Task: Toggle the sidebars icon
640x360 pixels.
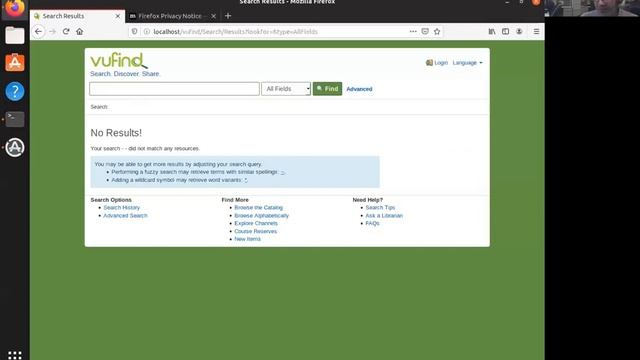Action: coord(505,31)
